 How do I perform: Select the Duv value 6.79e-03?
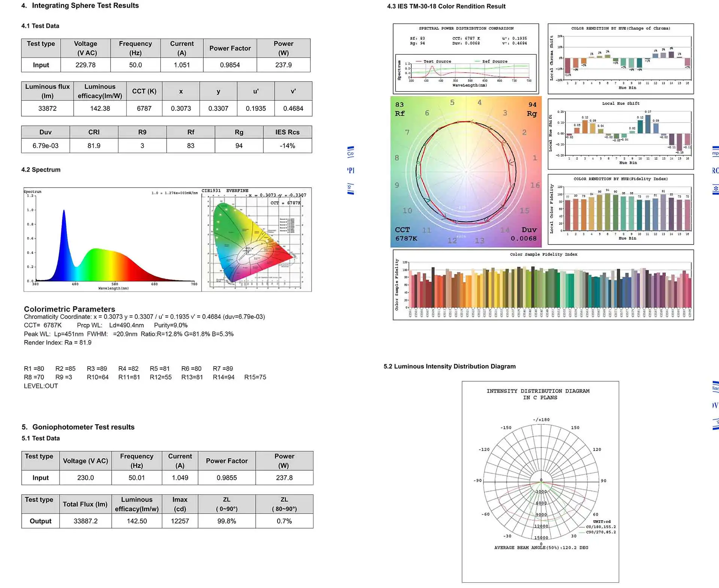(45, 146)
